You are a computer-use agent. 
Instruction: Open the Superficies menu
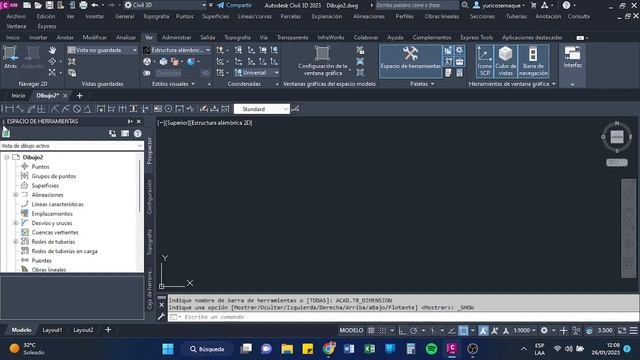(216, 16)
